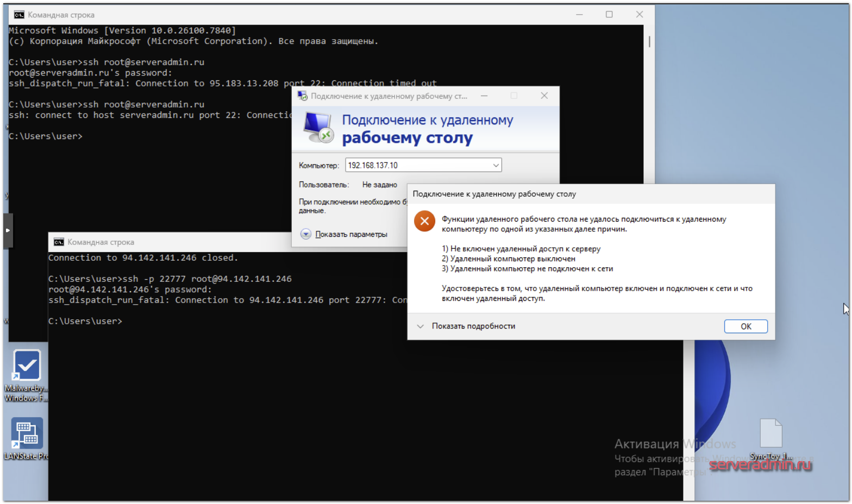Click the top Command Prompt scrollbar thumb
The width and height of the screenshot is (852, 504).
[649, 42]
